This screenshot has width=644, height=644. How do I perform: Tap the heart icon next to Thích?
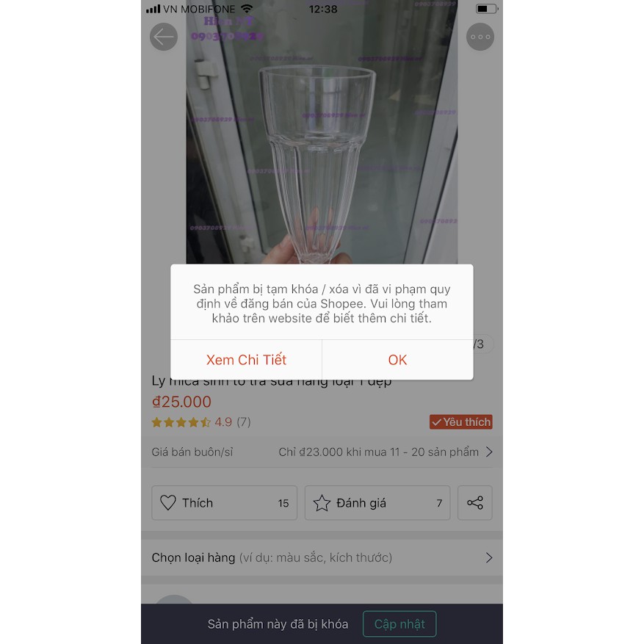[168, 503]
